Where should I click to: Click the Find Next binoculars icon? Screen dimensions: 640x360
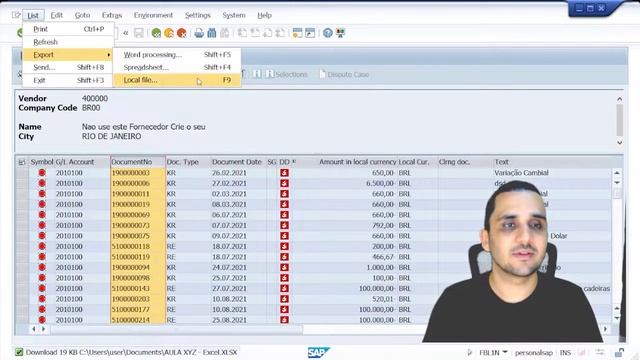tap(224, 33)
